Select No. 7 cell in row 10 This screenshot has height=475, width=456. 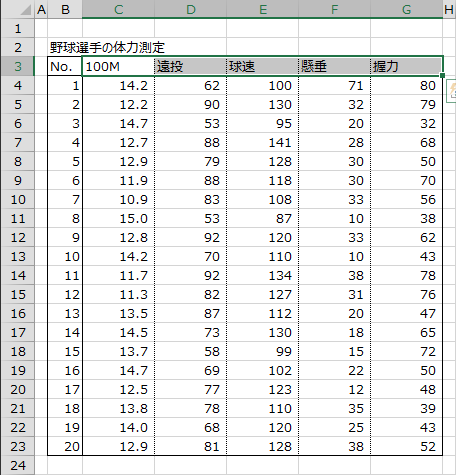[65, 199]
